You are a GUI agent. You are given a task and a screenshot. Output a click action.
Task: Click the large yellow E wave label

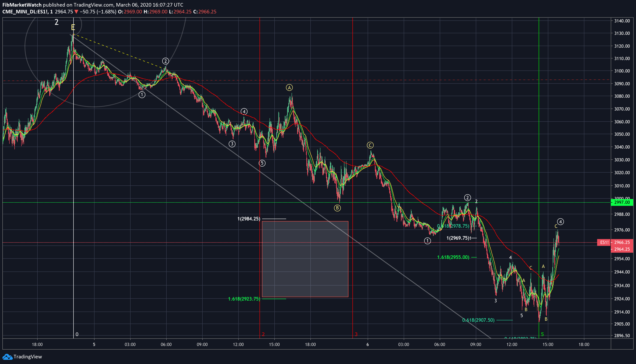click(73, 27)
